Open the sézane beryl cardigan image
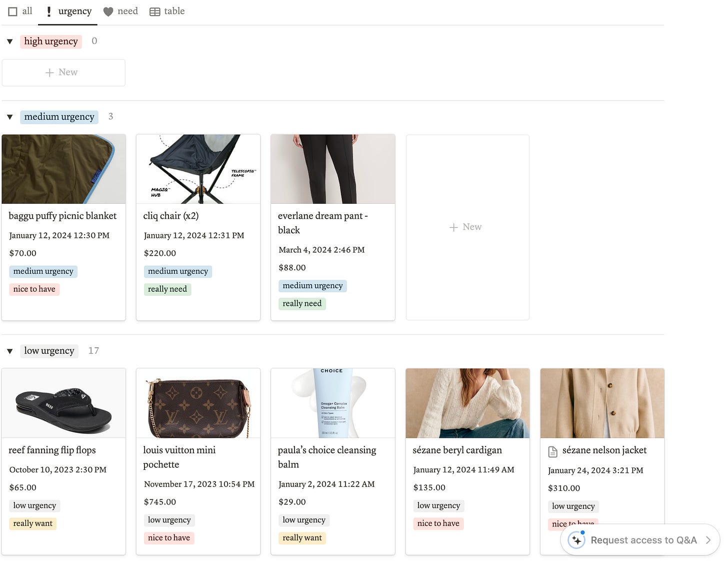 click(x=467, y=403)
